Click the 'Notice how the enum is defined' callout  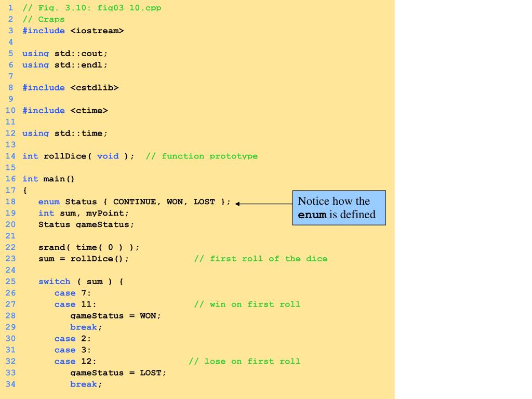[x=339, y=208]
